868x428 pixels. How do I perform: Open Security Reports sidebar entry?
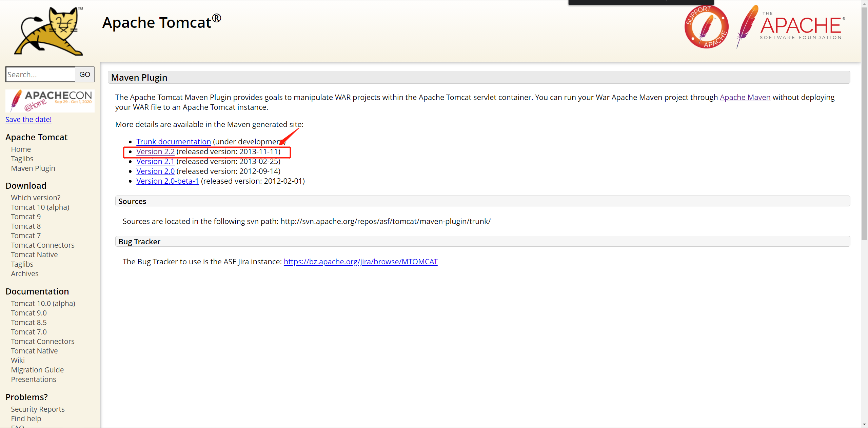pyautogui.click(x=38, y=409)
